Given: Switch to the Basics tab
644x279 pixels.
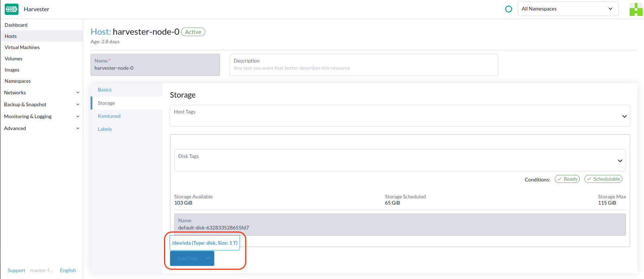Looking at the screenshot, I should pyautogui.click(x=105, y=90).
